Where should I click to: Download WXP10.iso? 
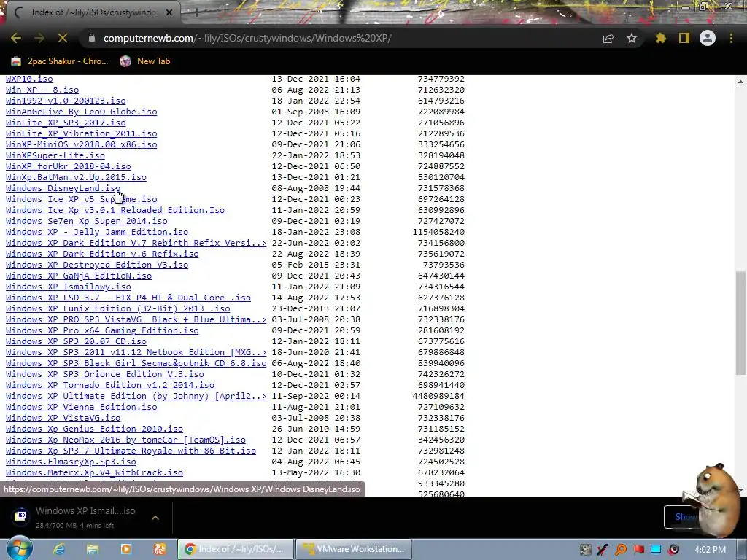tap(29, 79)
